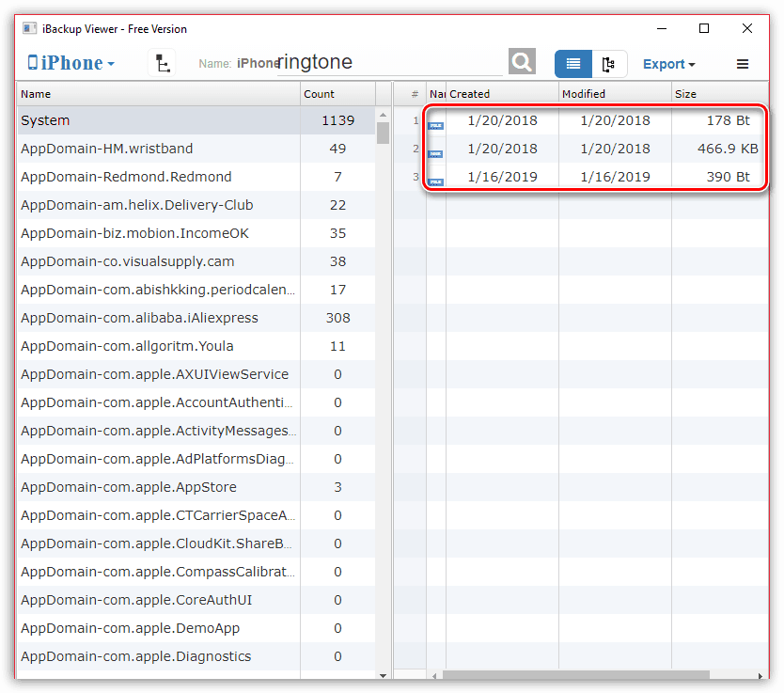Open the hamburger main menu

[742, 64]
